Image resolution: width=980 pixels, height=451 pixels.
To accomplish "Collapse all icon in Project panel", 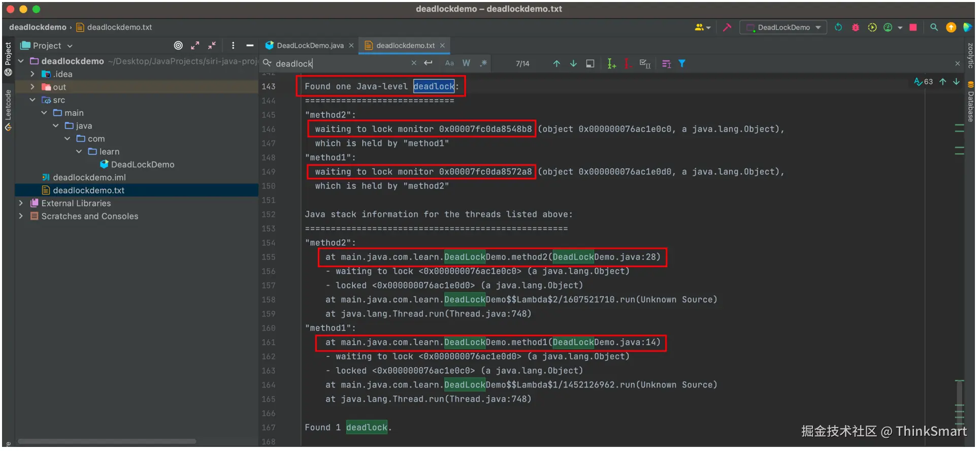I will 212,45.
